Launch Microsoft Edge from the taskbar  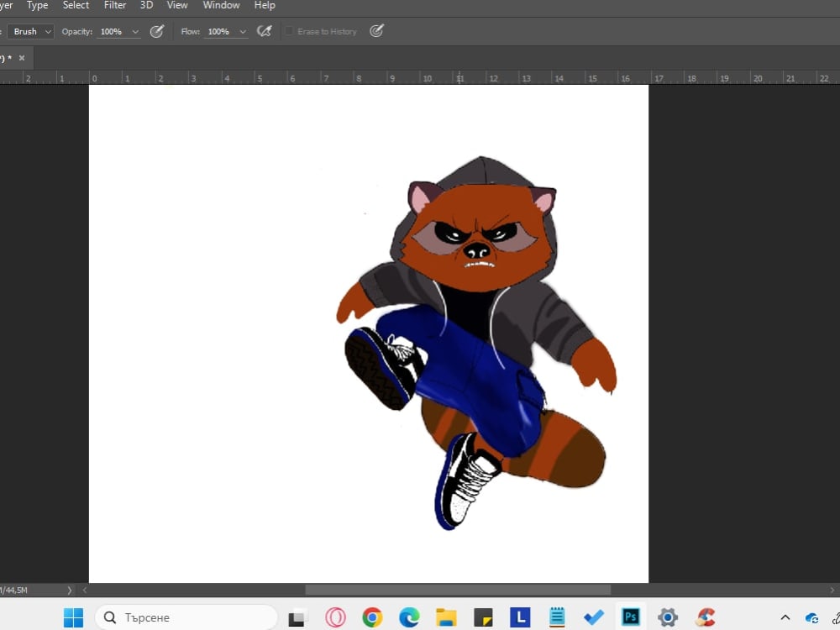(409, 617)
